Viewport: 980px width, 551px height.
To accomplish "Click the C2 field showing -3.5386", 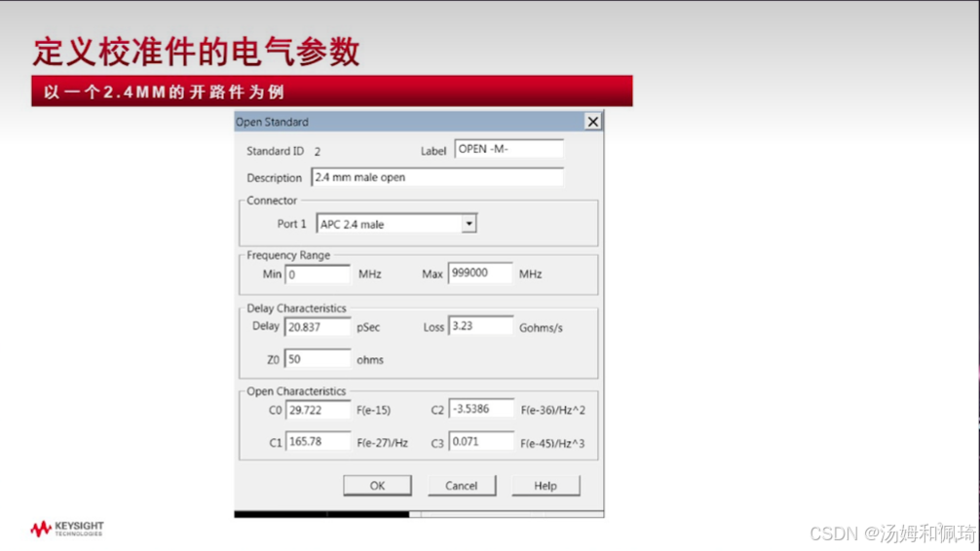I will 481,409.
